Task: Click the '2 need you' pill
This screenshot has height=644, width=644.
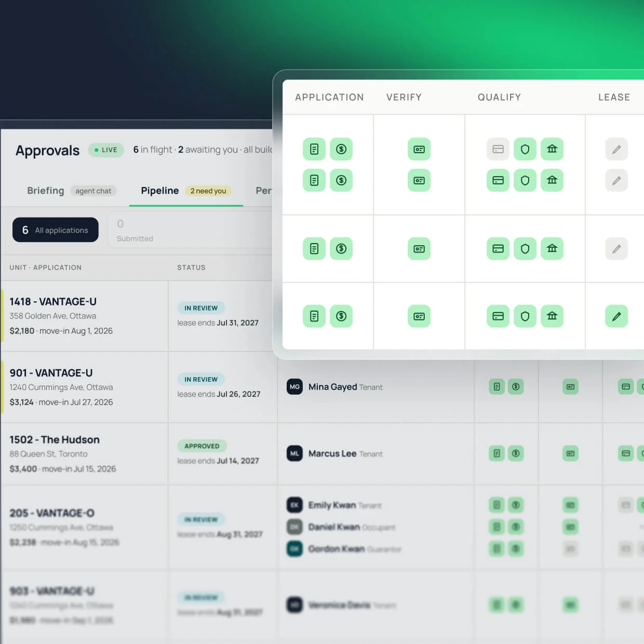Action: (208, 191)
